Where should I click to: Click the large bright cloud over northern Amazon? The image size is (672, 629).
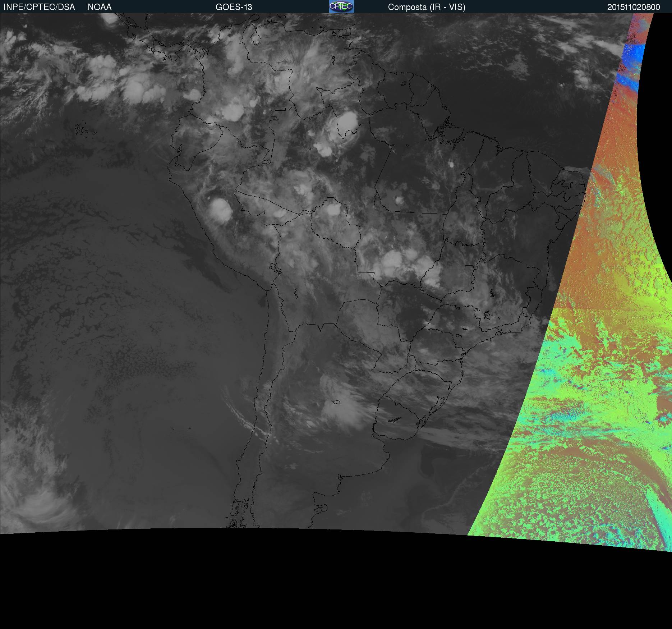pos(347,122)
